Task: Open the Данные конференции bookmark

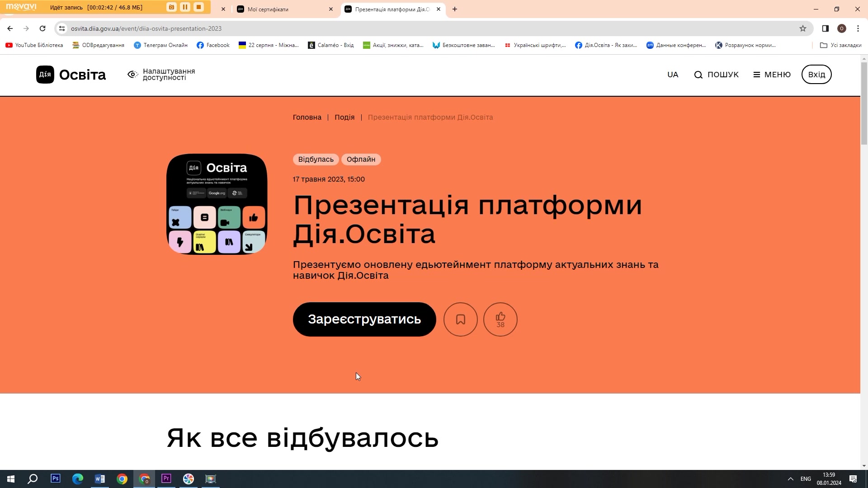Action: 676,45
